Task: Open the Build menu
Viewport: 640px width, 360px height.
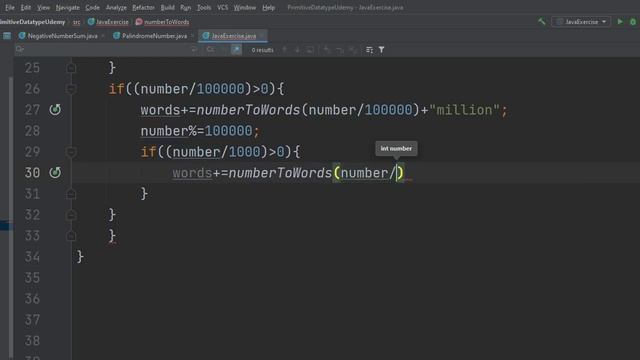Action: (x=167, y=7)
